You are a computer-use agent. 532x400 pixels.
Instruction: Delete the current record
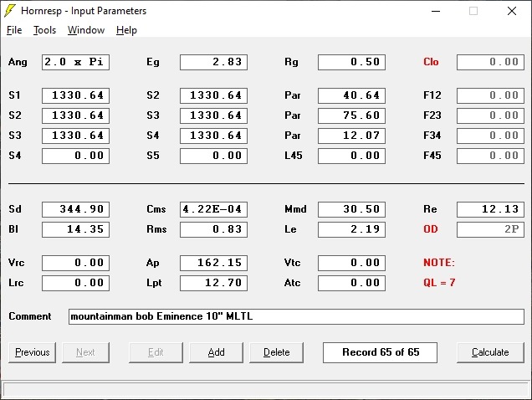pos(277,352)
